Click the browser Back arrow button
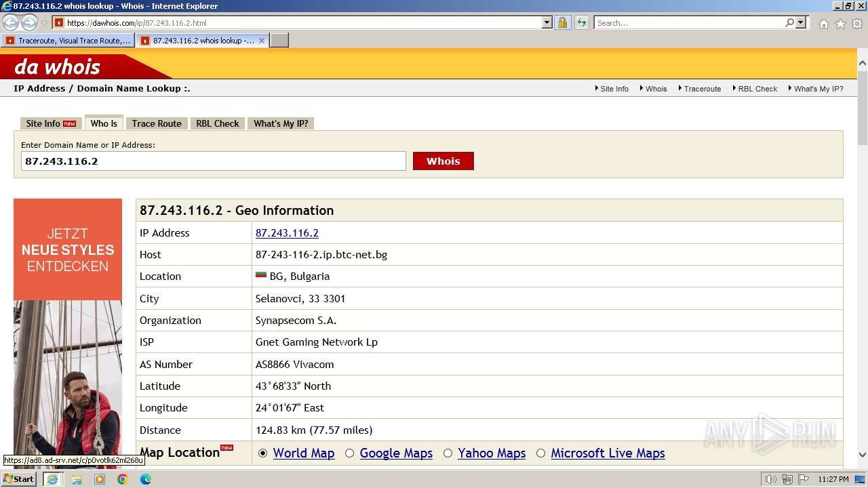The width and height of the screenshot is (868, 488). pos(10,23)
